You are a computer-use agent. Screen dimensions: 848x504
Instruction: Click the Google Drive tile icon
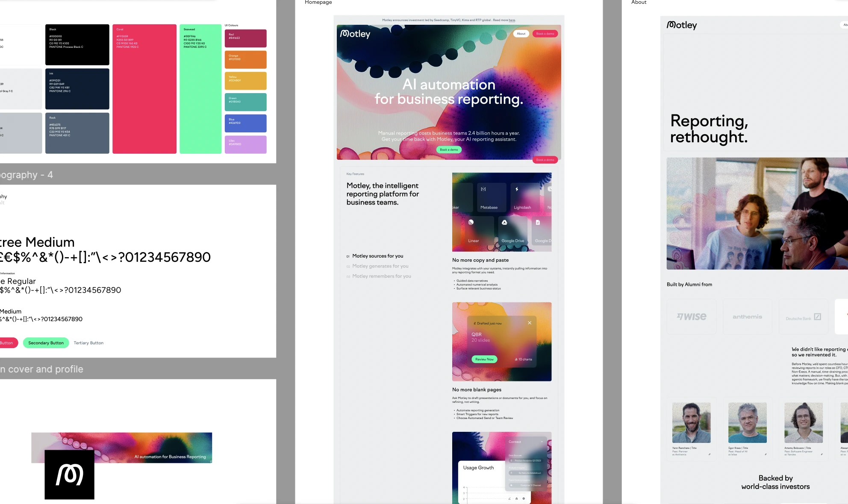(504, 222)
